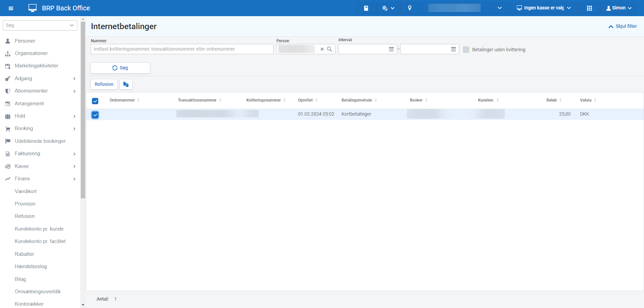Viewport: 644px width, 308px height.
Task: Open Bilag under Finans
Action: coord(20,279)
